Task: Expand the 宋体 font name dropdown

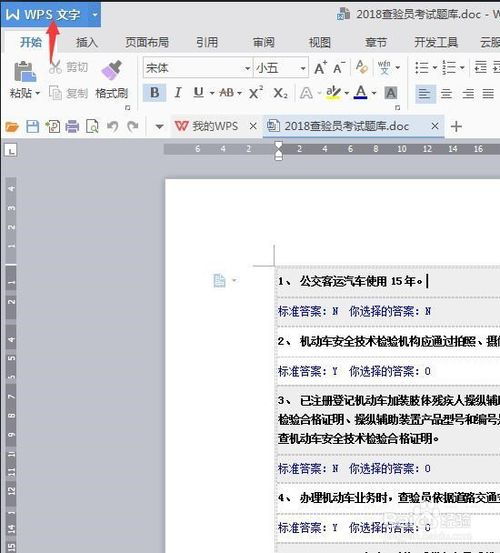Action: click(x=248, y=68)
